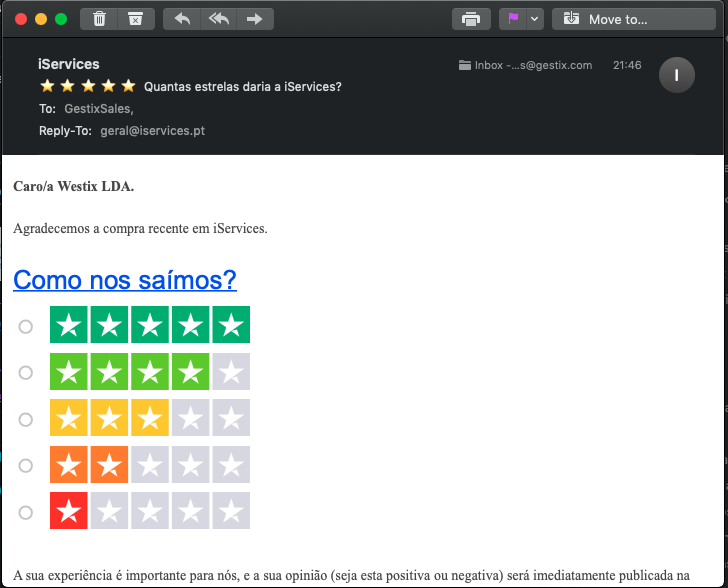The width and height of the screenshot is (728, 588).
Task: Open the sender avatar circle labeled I
Action: (677, 75)
